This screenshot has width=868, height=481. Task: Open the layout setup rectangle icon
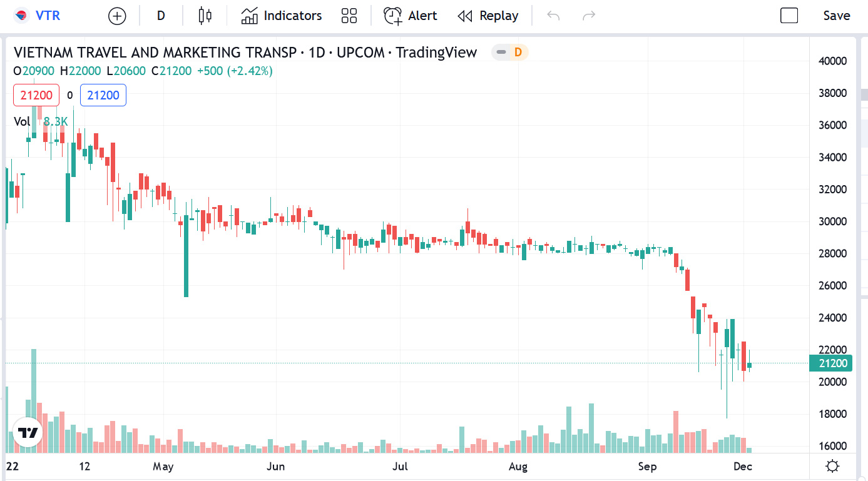point(789,16)
